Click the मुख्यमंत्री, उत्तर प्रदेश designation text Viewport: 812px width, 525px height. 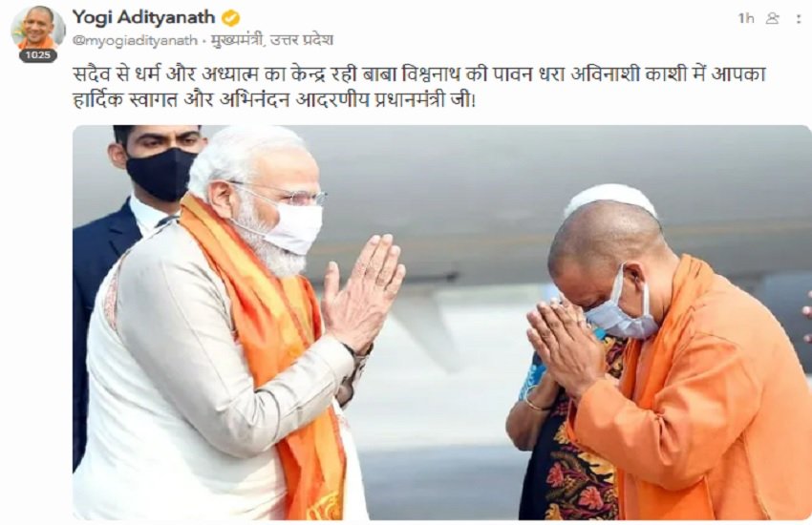pyautogui.click(x=272, y=40)
